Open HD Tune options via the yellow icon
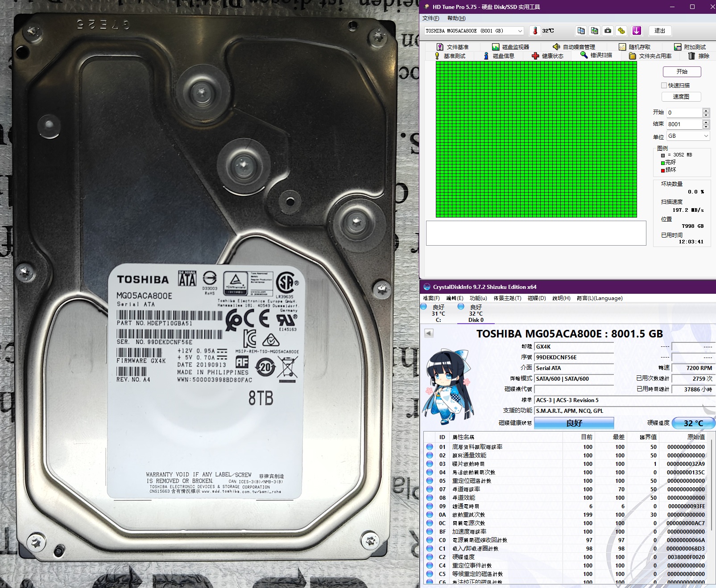Viewport: 716px width, 588px height. (x=621, y=31)
